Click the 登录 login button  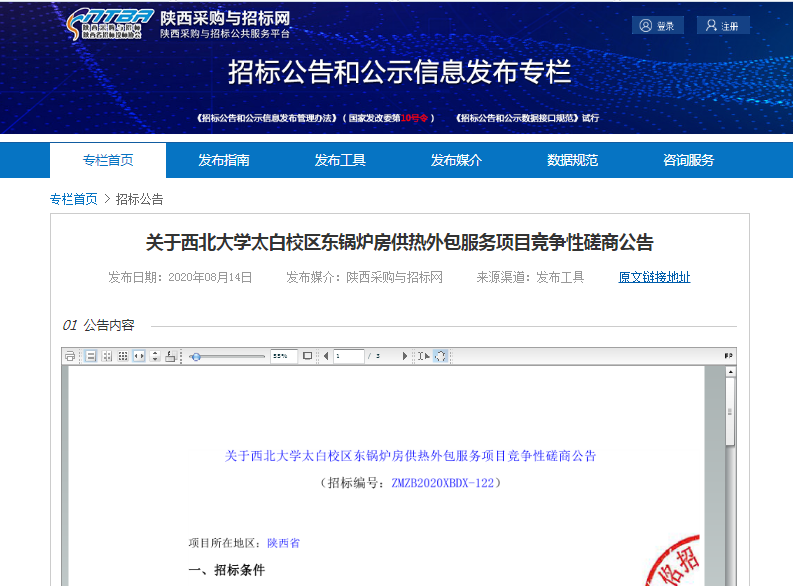click(658, 26)
